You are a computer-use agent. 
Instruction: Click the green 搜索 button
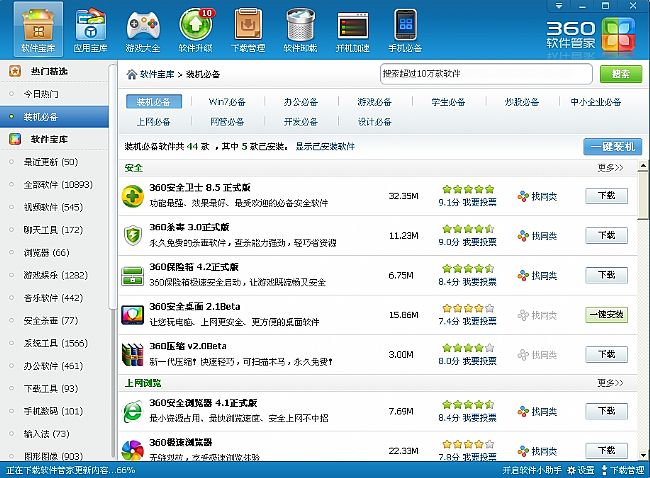tap(621, 74)
